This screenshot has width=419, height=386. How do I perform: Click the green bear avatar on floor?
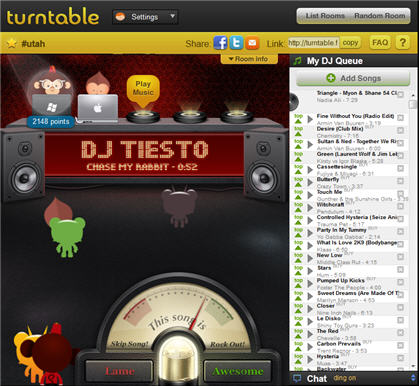click(67, 236)
